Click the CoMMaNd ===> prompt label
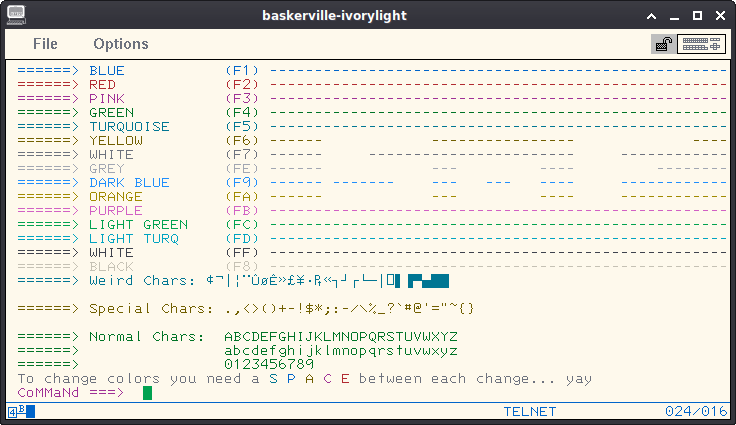736x425 pixels. pos(71,393)
